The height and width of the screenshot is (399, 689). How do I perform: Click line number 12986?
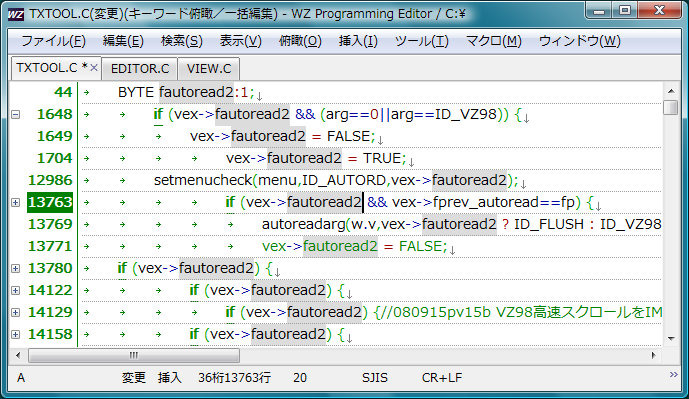click(50, 180)
